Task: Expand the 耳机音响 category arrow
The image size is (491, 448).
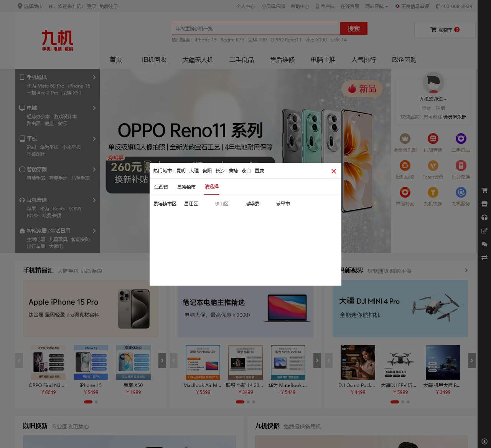Action: point(94,200)
